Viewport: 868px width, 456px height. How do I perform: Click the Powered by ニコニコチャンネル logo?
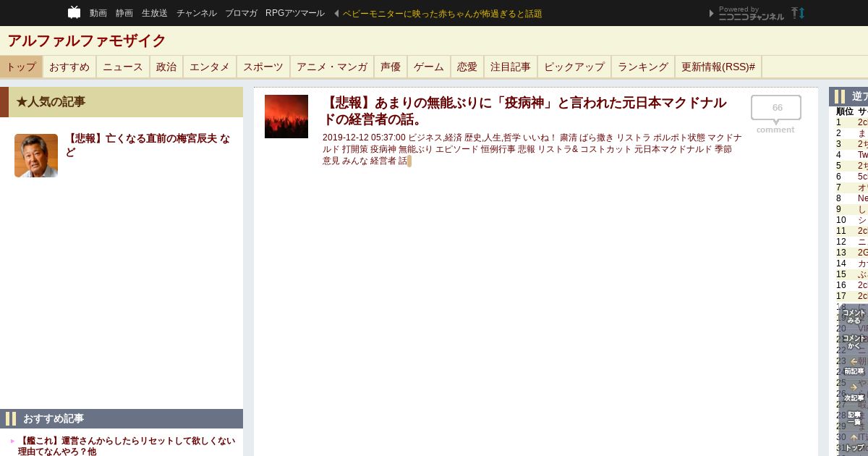[751, 13]
